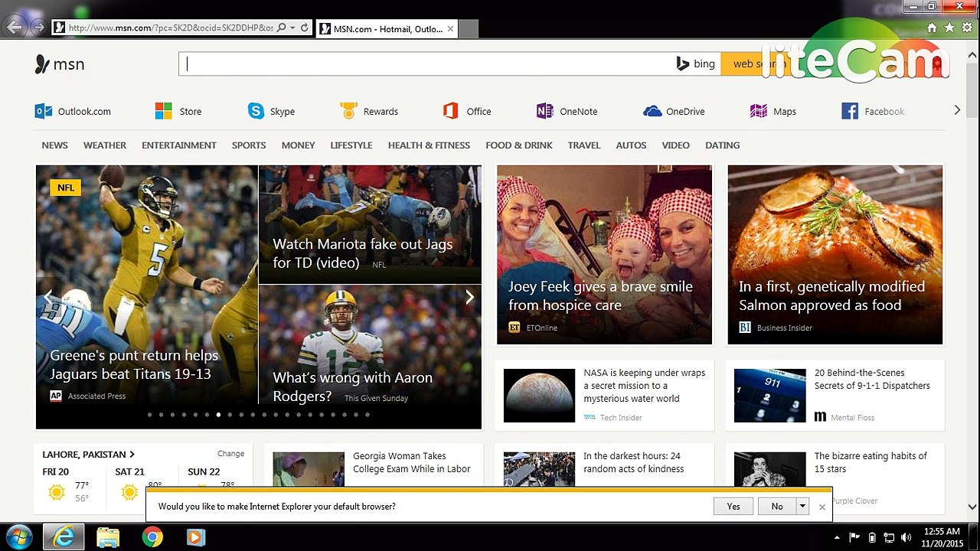The height and width of the screenshot is (551, 980).
Task: Click the Internet Explorer taskbar icon
Action: point(64,537)
